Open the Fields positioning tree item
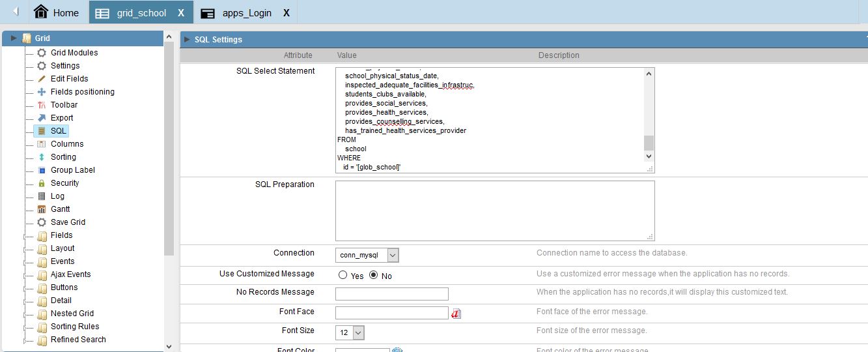The width and height of the screenshot is (868, 352). click(x=83, y=92)
